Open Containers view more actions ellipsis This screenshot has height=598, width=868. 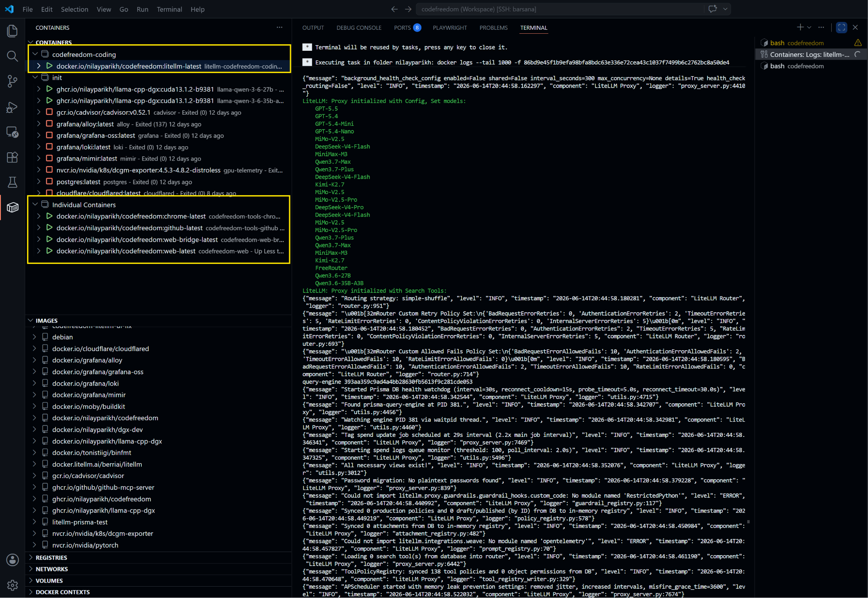pyautogui.click(x=280, y=27)
